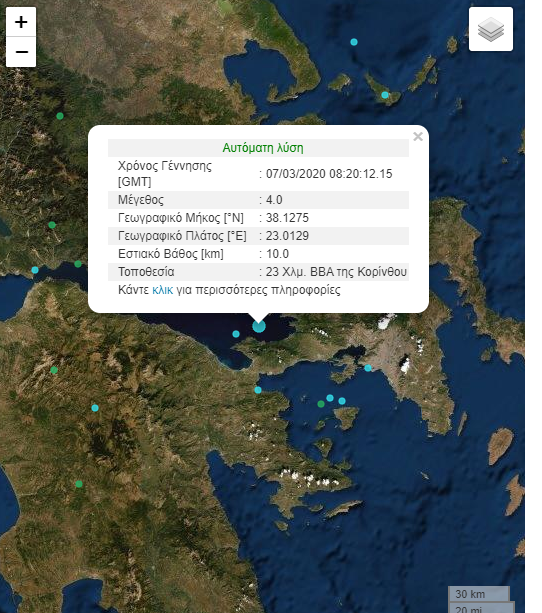Click the cyan marker in the northern Aegean sea

coord(354,42)
